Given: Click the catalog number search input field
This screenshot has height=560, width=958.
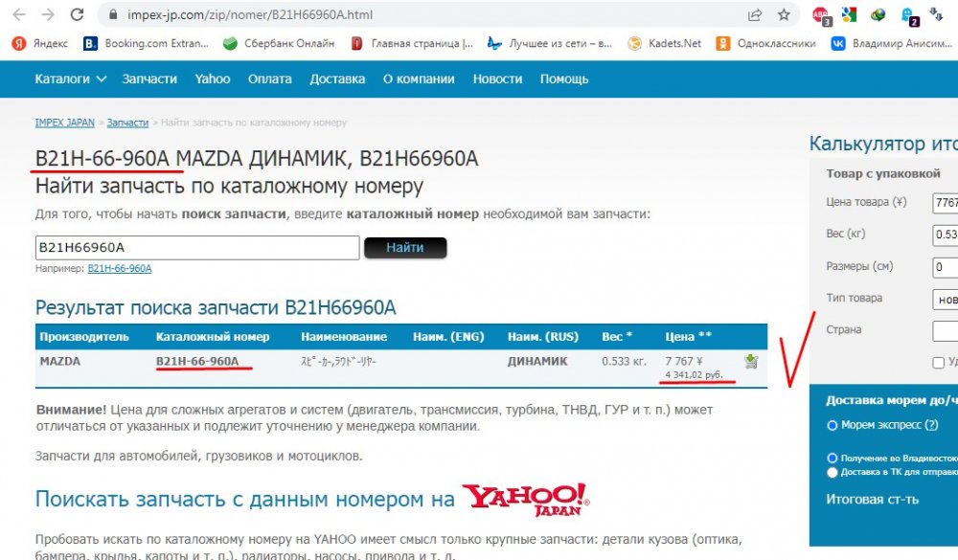Looking at the screenshot, I should (196, 247).
